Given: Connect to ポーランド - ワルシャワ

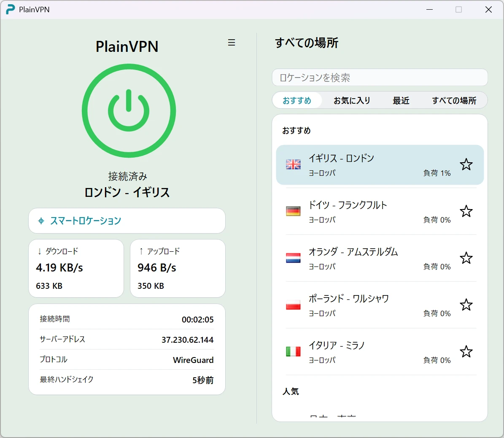Looking at the screenshot, I should point(380,305).
